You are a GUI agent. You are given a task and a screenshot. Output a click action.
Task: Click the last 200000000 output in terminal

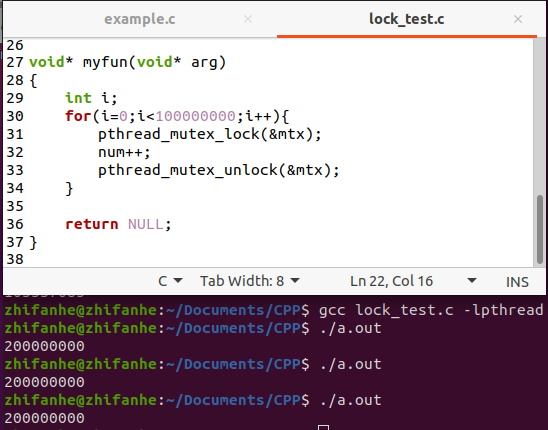point(44,418)
